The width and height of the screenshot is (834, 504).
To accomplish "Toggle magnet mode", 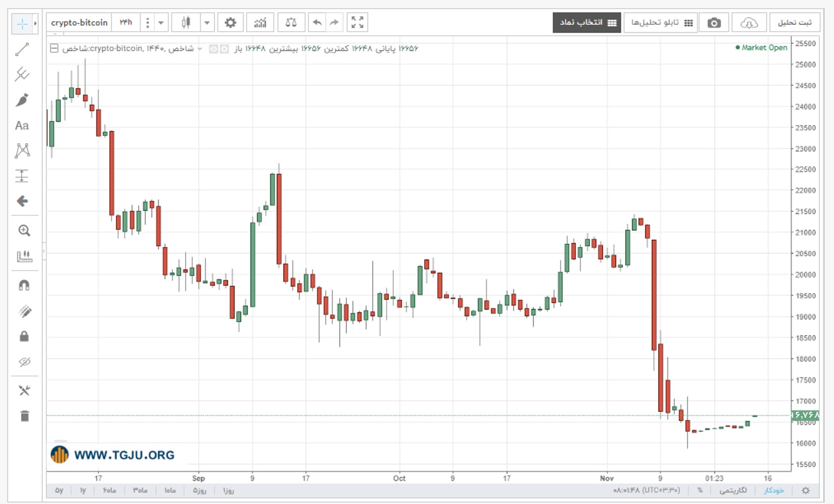I will pyautogui.click(x=24, y=285).
